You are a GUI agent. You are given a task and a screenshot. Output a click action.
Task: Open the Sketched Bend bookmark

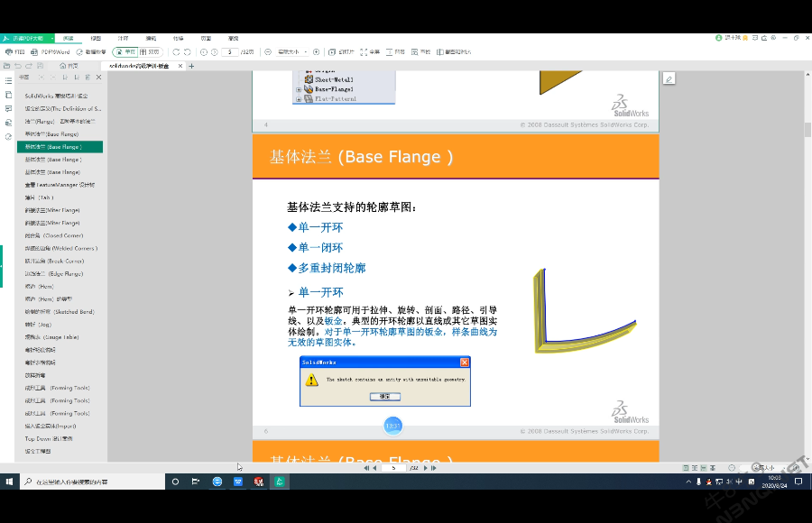tap(60, 312)
